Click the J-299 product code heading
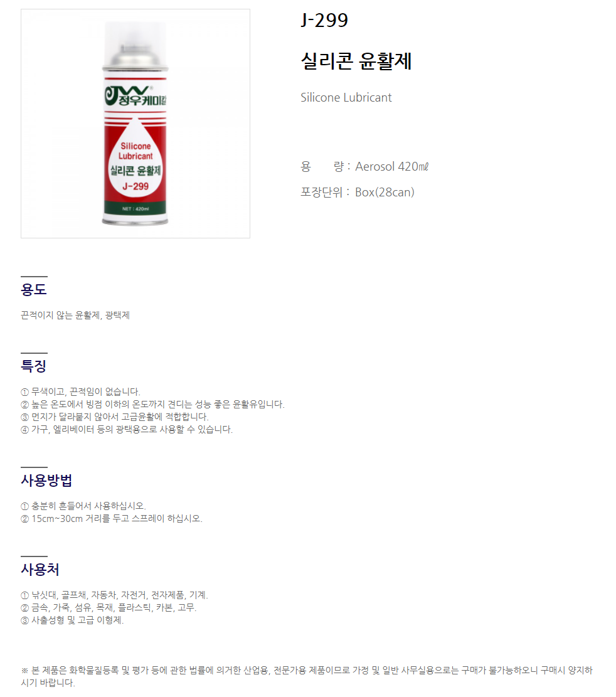 [324, 21]
